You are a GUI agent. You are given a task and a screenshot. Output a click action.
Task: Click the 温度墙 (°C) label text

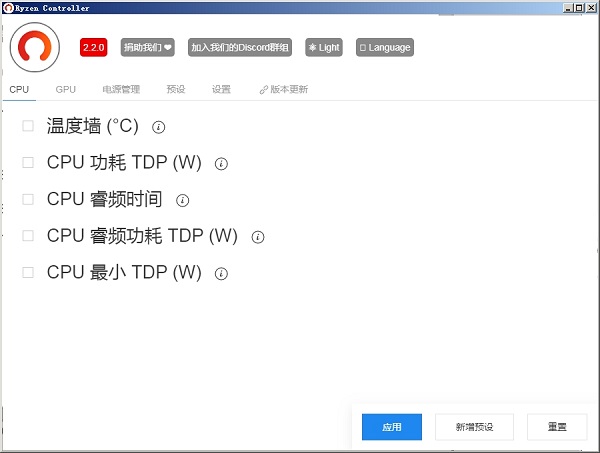tap(93, 126)
